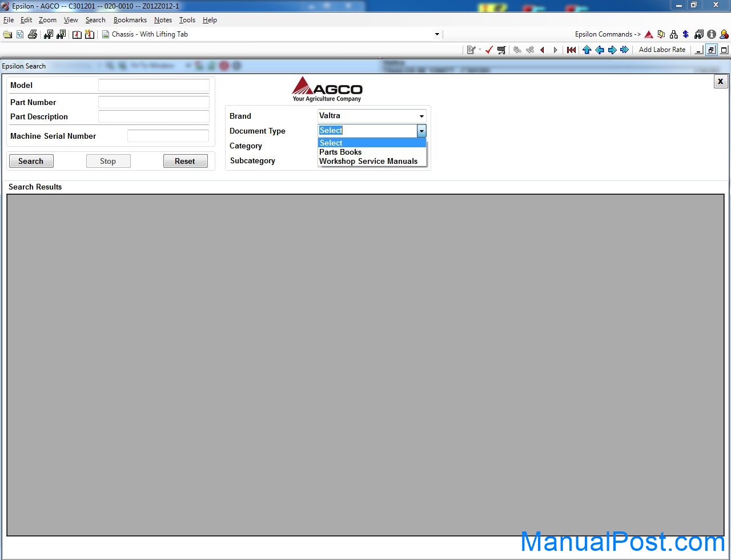Viewport: 731px width, 560px height.
Task: Click the blue up arrow icon
Action: [x=587, y=50]
